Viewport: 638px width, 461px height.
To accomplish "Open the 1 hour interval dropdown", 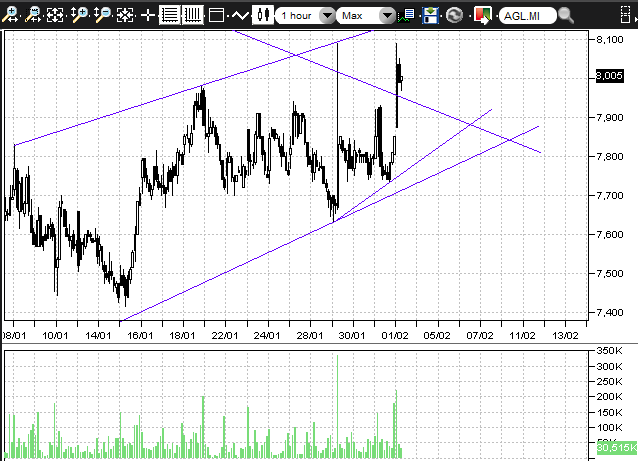I will tap(306, 15).
